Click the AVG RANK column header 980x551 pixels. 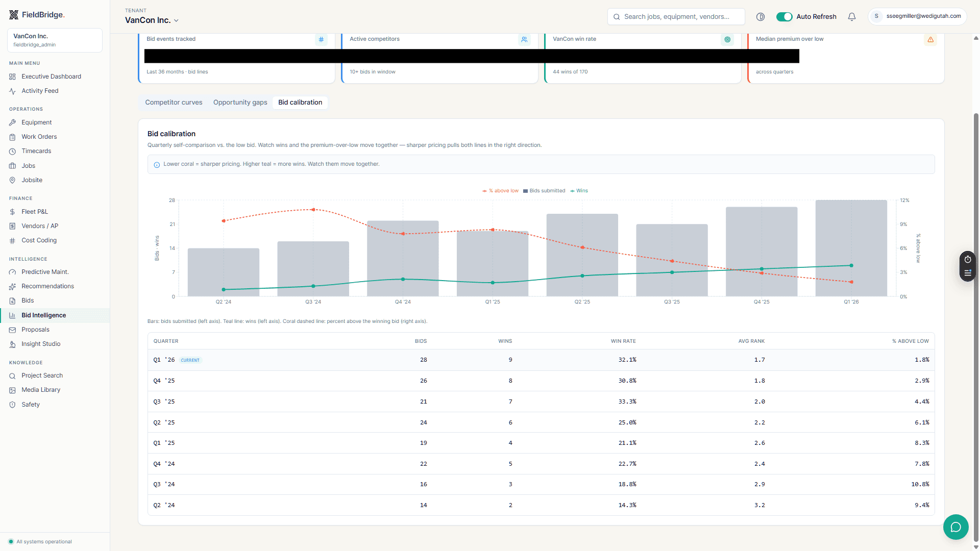click(x=751, y=341)
